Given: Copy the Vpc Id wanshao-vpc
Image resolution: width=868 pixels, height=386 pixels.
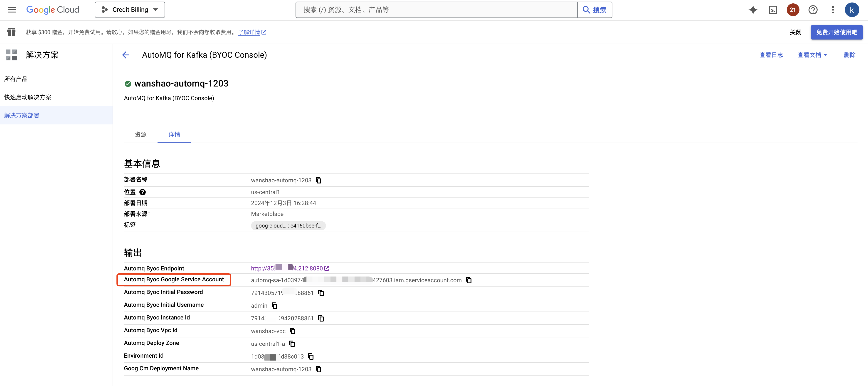Looking at the screenshot, I should point(293,331).
